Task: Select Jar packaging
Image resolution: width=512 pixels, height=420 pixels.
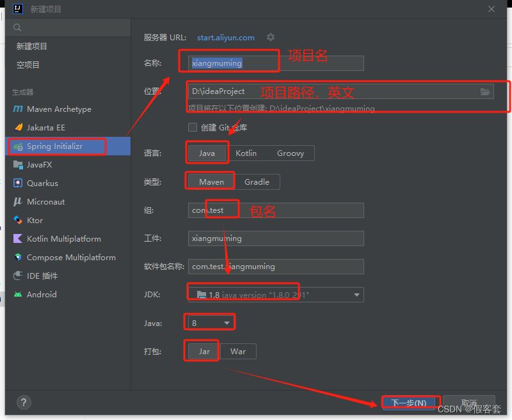Action: point(204,352)
